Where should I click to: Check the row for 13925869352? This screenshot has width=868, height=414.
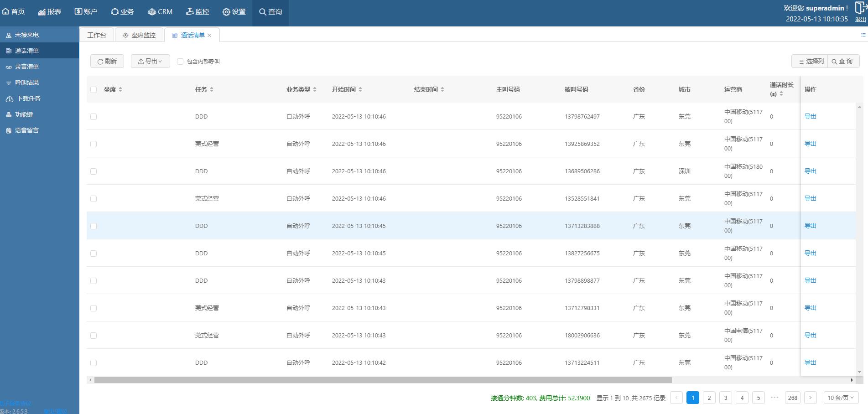94,144
